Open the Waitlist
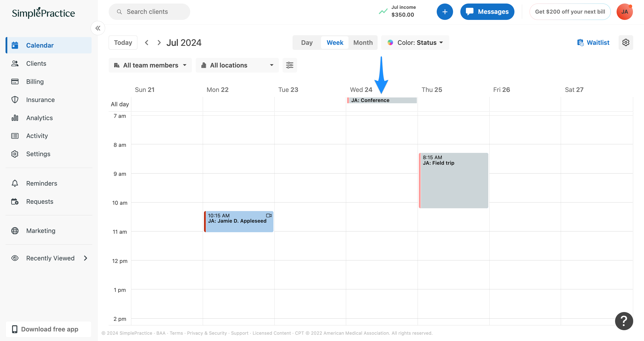644x341 pixels. 593,43
